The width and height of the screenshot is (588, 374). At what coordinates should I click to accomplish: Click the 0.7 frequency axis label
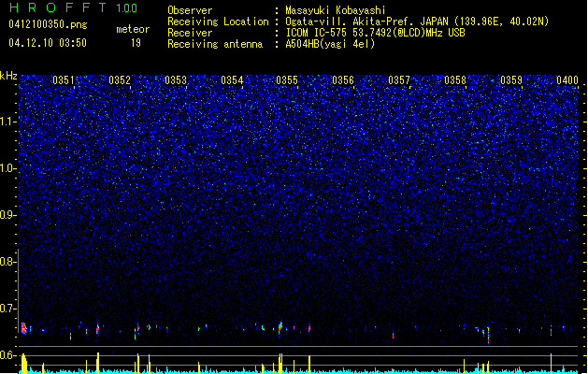point(8,309)
